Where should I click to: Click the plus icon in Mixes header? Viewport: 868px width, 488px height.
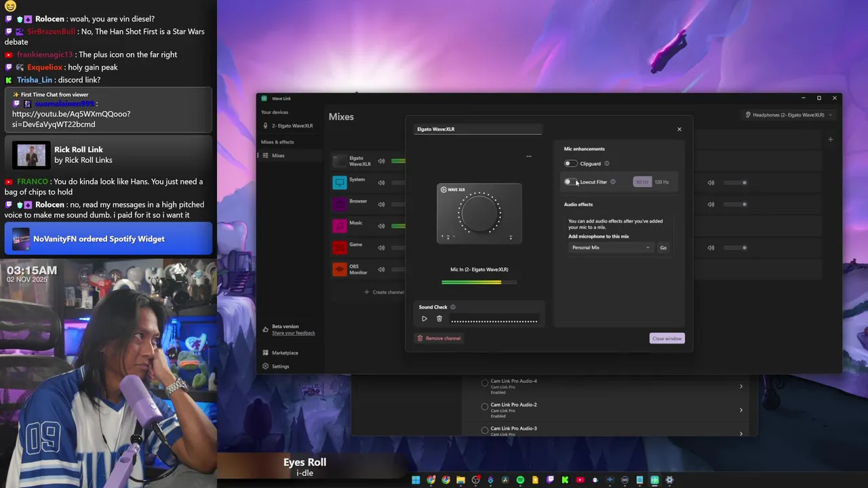tap(830, 140)
